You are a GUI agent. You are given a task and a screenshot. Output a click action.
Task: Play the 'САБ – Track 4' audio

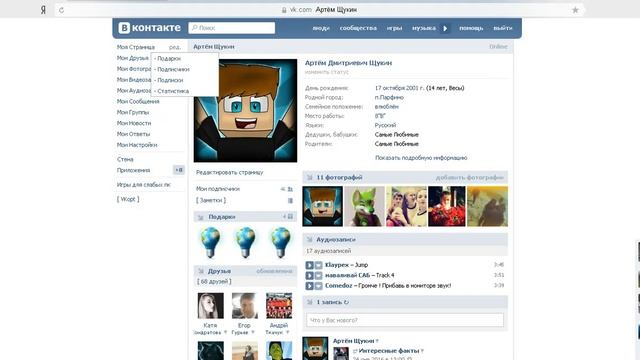309,276
